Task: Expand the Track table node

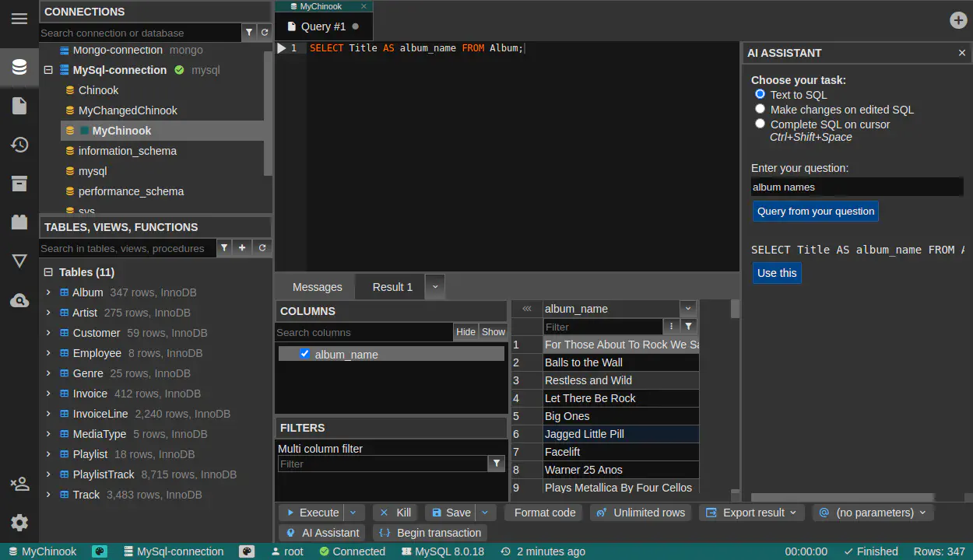Action: 48,495
